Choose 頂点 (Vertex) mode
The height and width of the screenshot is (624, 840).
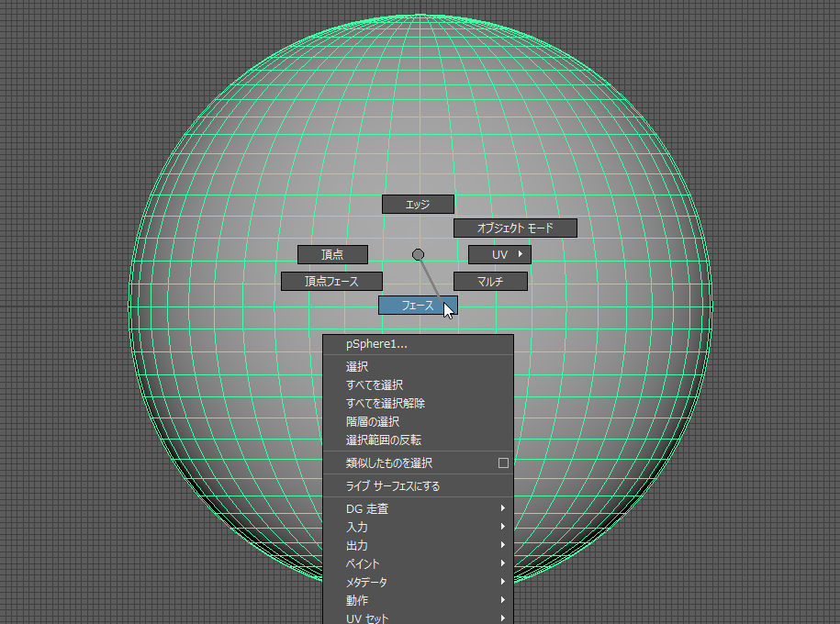pyautogui.click(x=331, y=254)
